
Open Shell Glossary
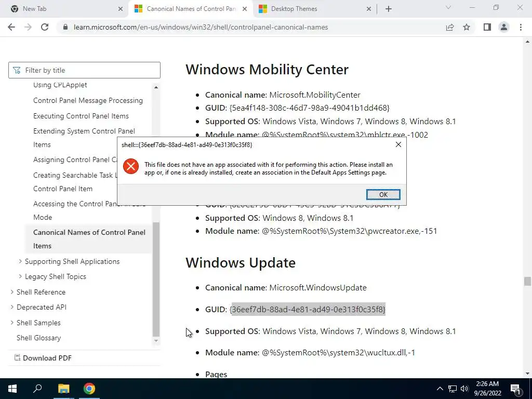38,338
